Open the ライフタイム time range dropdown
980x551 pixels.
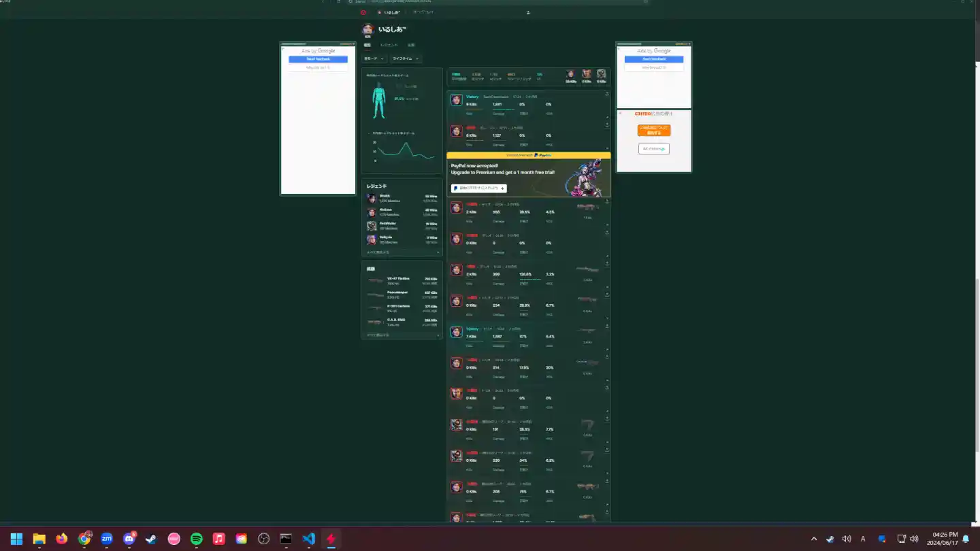(406, 59)
